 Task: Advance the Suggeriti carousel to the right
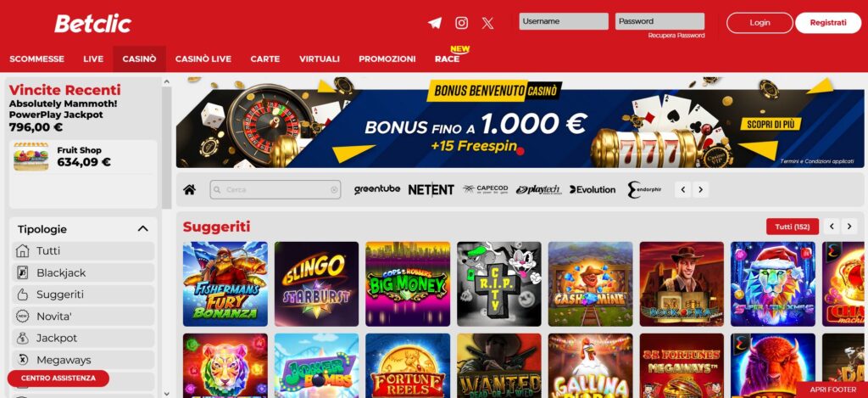coord(849,227)
